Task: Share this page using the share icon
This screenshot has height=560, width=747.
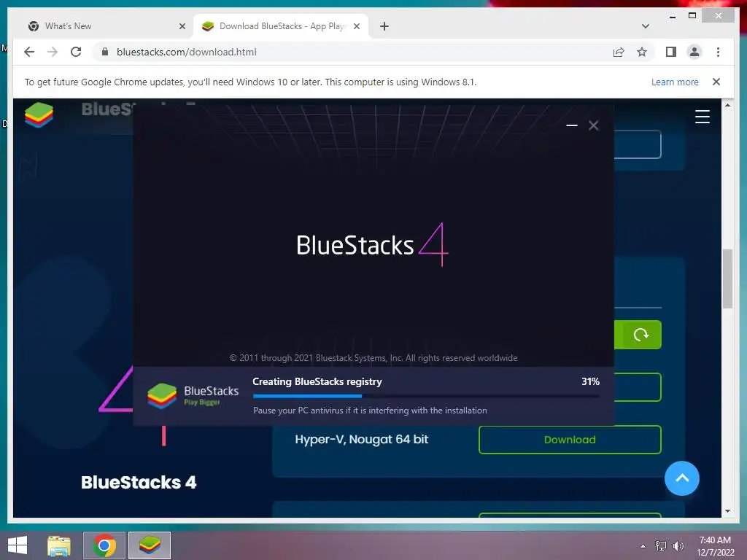Action: 619,52
